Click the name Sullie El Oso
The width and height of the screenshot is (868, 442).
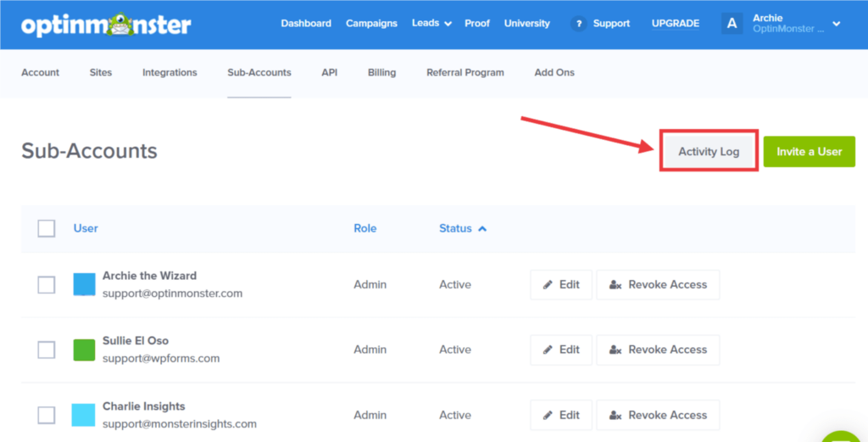click(136, 341)
